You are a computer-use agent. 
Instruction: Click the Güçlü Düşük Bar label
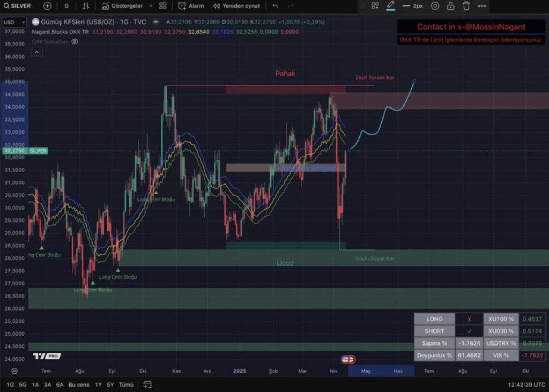pos(375,258)
